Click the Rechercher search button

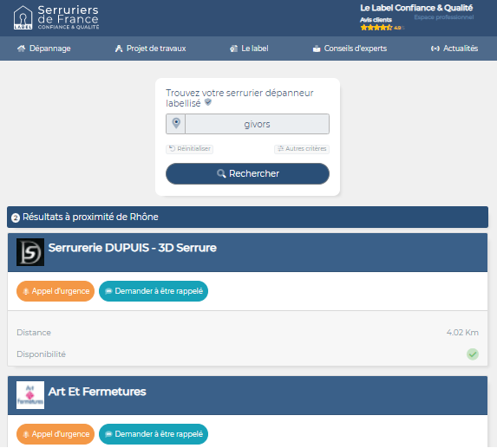tap(247, 173)
